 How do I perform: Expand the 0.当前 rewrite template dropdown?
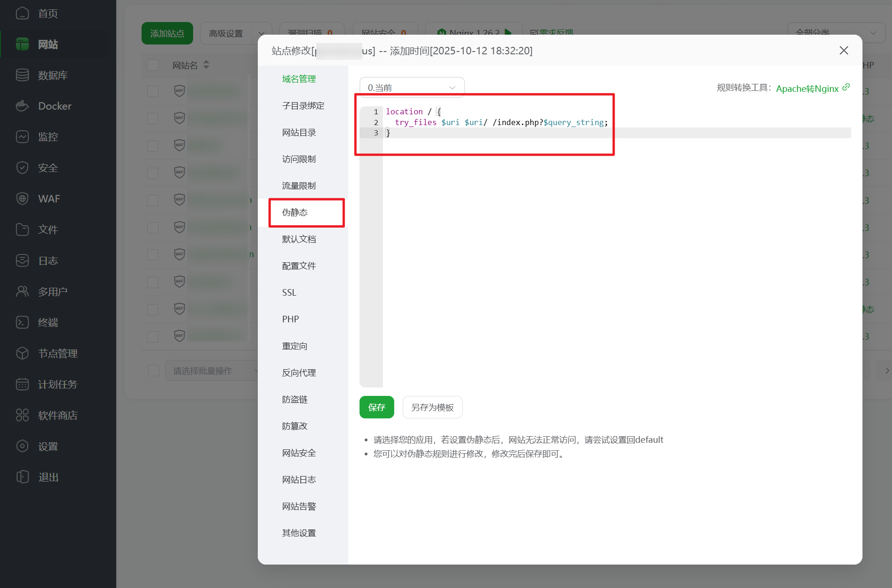click(412, 88)
